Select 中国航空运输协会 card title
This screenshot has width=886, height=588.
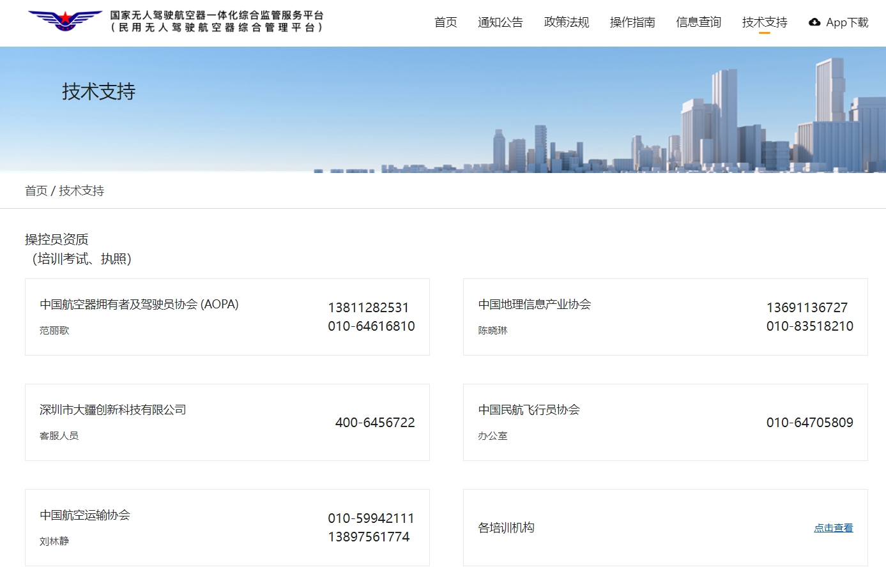pyautogui.click(x=85, y=515)
